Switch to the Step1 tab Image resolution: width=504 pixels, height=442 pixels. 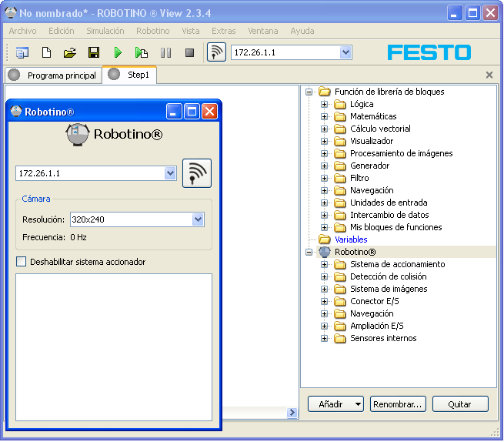[129, 75]
